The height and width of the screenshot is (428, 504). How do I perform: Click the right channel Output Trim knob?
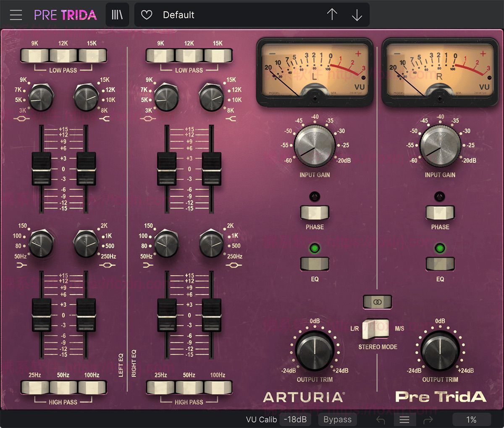[440, 352]
